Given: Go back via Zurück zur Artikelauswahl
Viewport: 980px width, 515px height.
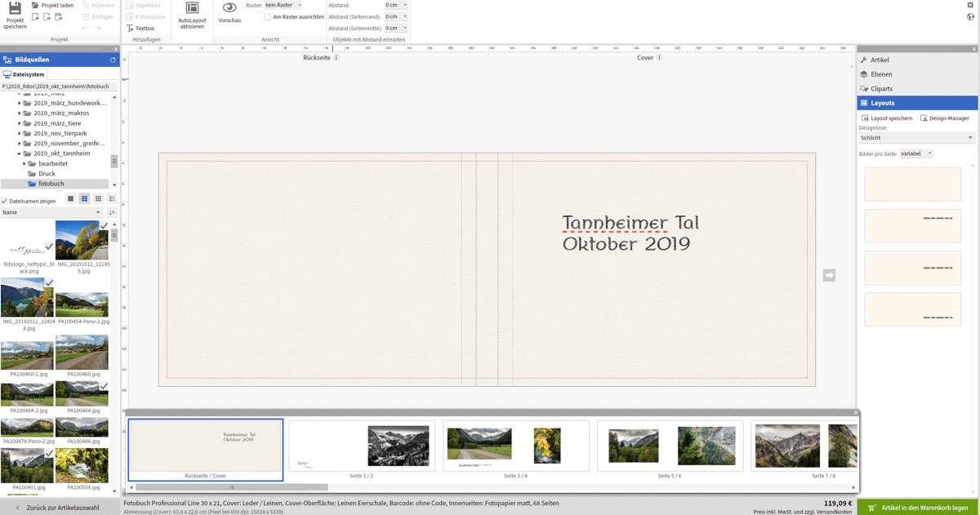Looking at the screenshot, I should coord(61,508).
